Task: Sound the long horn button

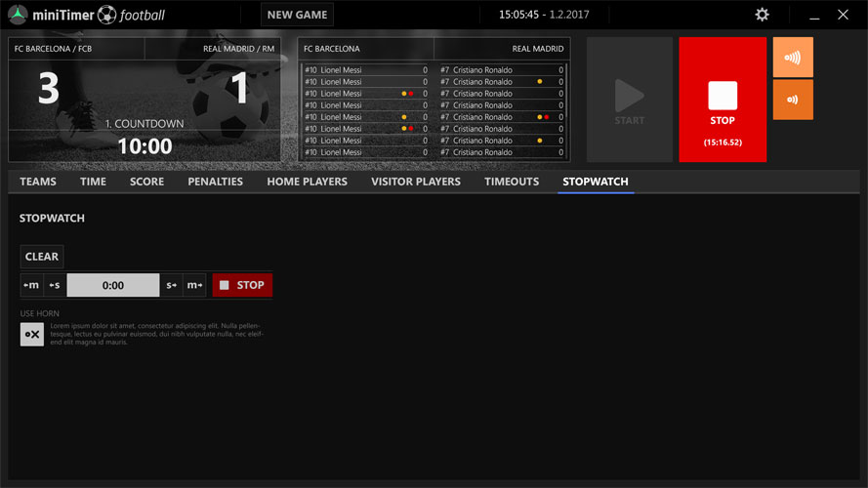Action: coord(793,57)
